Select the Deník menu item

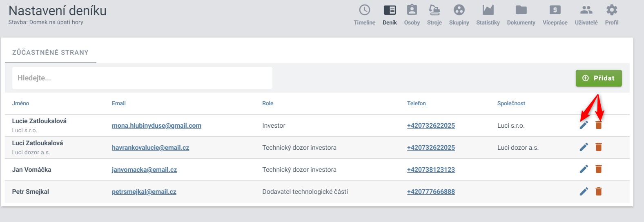pos(390,15)
